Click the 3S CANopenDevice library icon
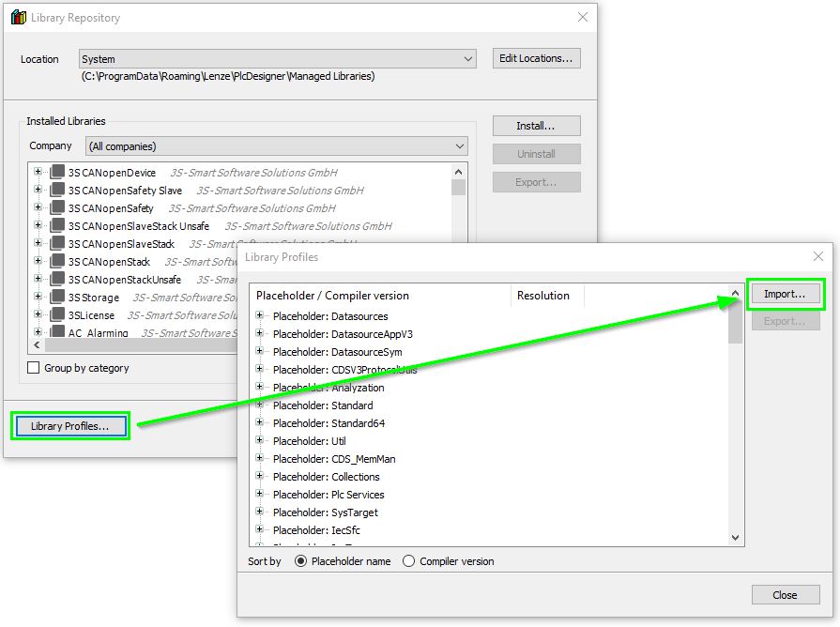Viewport: 840px width, 627px height. [x=57, y=173]
